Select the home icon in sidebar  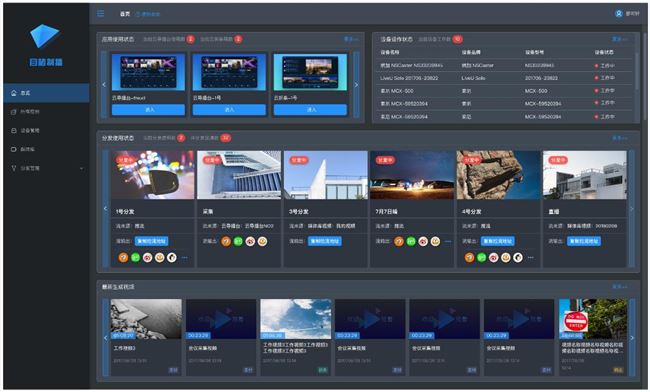pos(14,93)
